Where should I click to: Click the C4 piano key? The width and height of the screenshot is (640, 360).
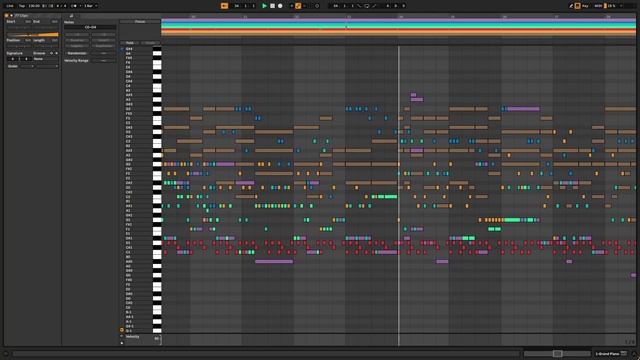click(157, 87)
